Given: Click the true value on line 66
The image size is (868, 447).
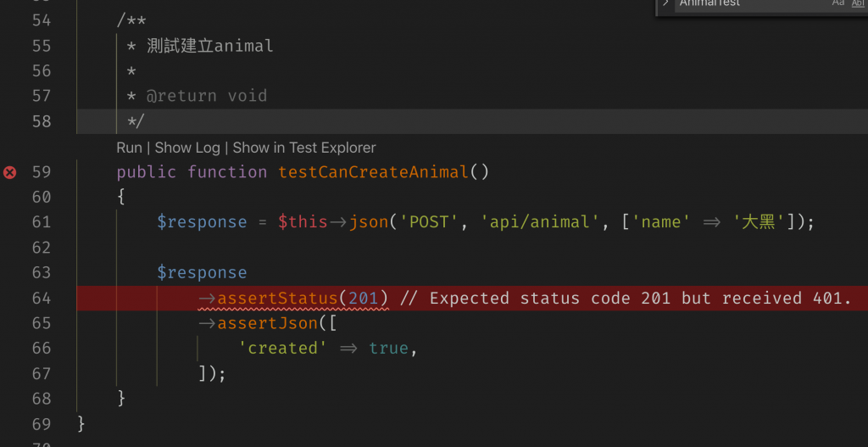Looking at the screenshot, I should pos(388,349).
